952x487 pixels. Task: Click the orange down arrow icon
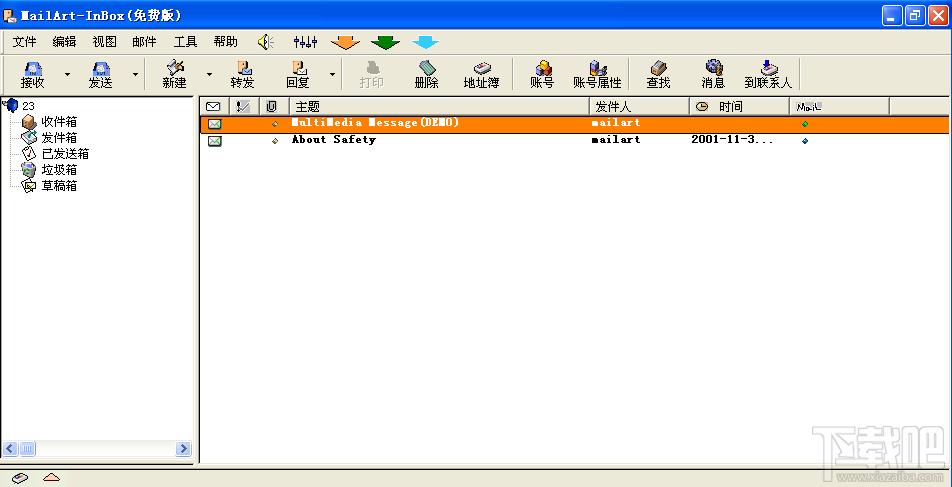click(x=345, y=43)
